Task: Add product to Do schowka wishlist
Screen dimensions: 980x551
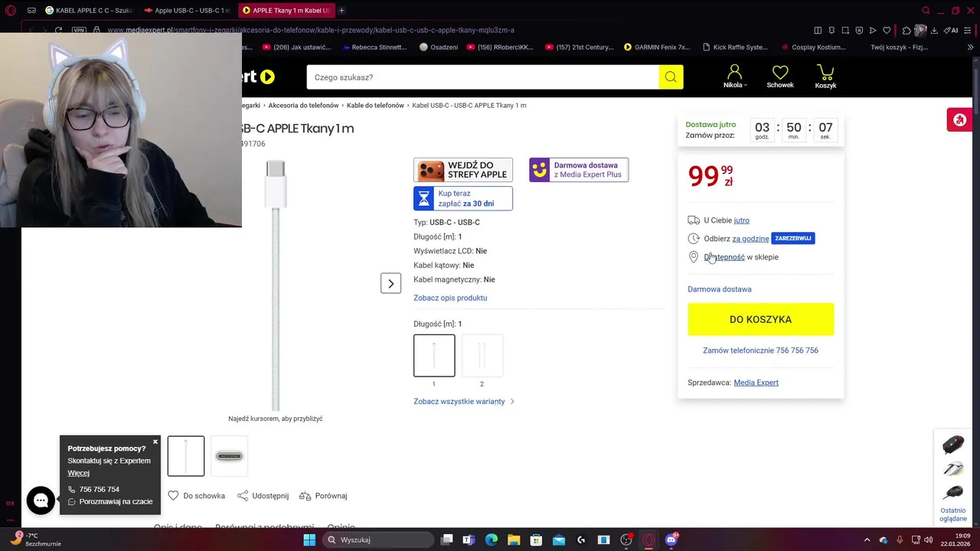Action: pyautogui.click(x=196, y=496)
